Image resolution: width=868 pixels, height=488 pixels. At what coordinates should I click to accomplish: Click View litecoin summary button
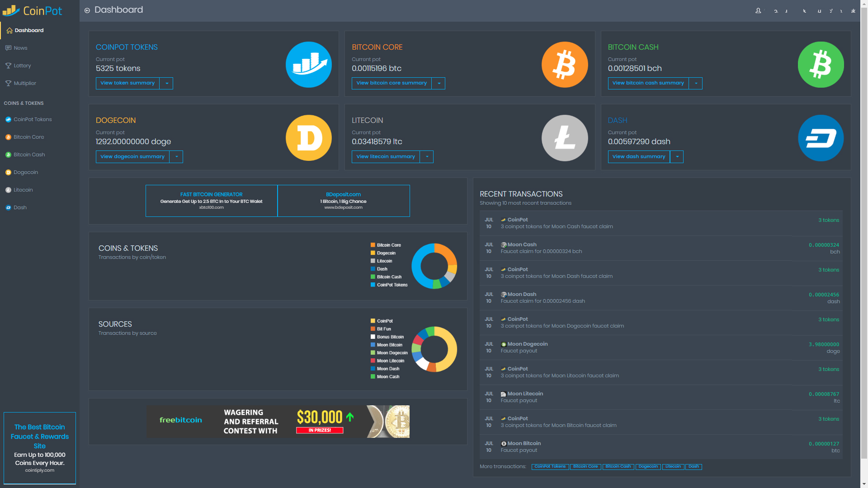pos(386,156)
